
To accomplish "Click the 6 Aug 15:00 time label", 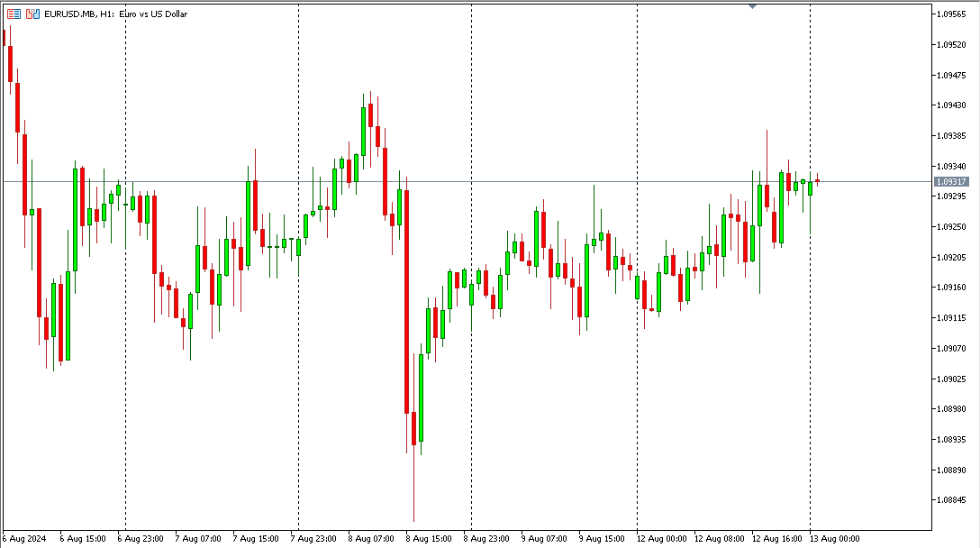I will coord(83,539).
